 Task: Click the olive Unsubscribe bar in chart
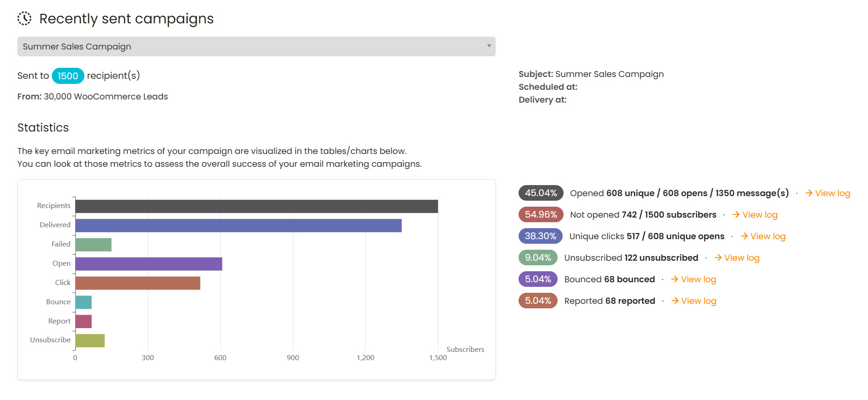click(90, 341)
